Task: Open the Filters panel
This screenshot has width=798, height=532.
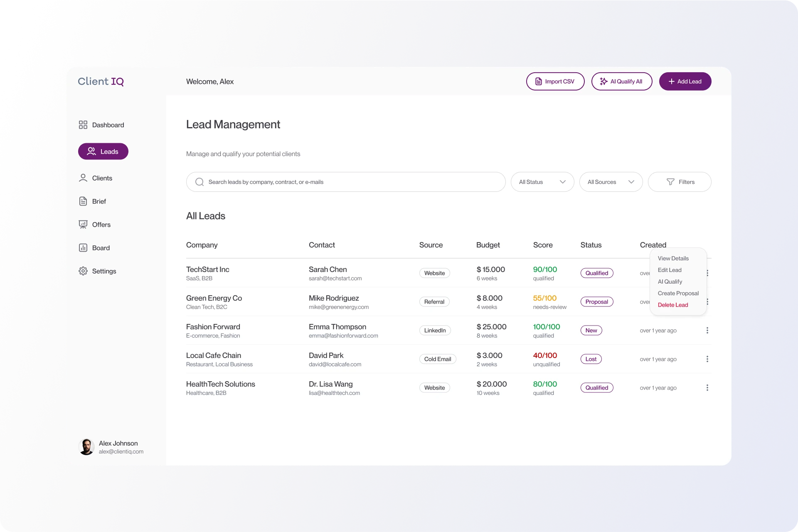Action: (680, 181)
